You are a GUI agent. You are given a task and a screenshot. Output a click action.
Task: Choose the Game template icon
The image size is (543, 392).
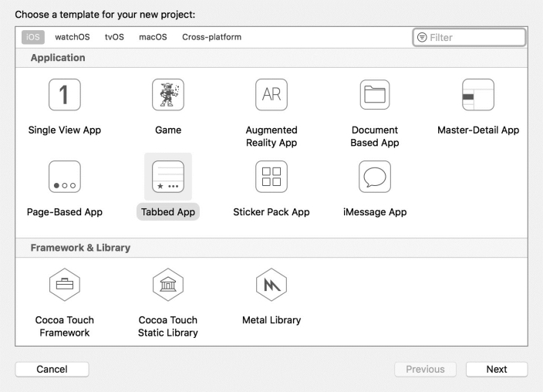tap(168, 95)
